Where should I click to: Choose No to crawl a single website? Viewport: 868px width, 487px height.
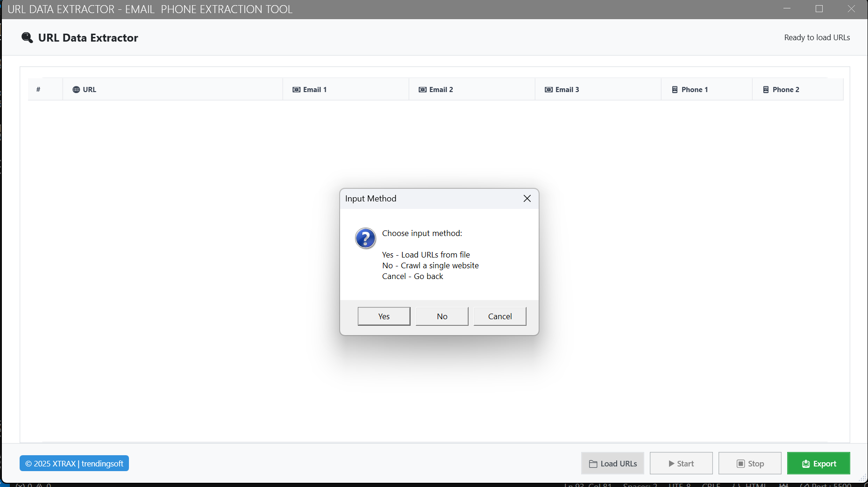pos(442,316)
